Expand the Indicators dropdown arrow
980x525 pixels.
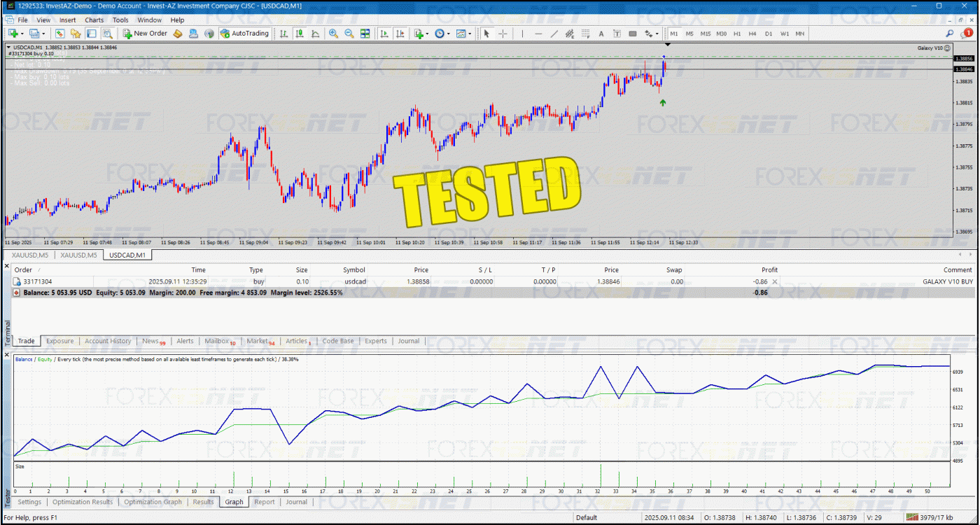click(427, 33)
